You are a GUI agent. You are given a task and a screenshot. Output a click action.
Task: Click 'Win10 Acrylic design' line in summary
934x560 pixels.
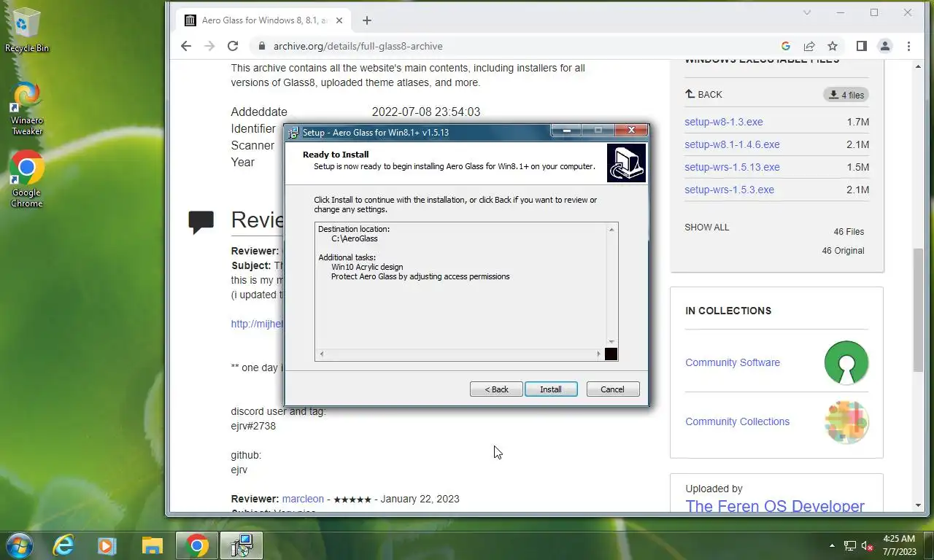[367, 267]
